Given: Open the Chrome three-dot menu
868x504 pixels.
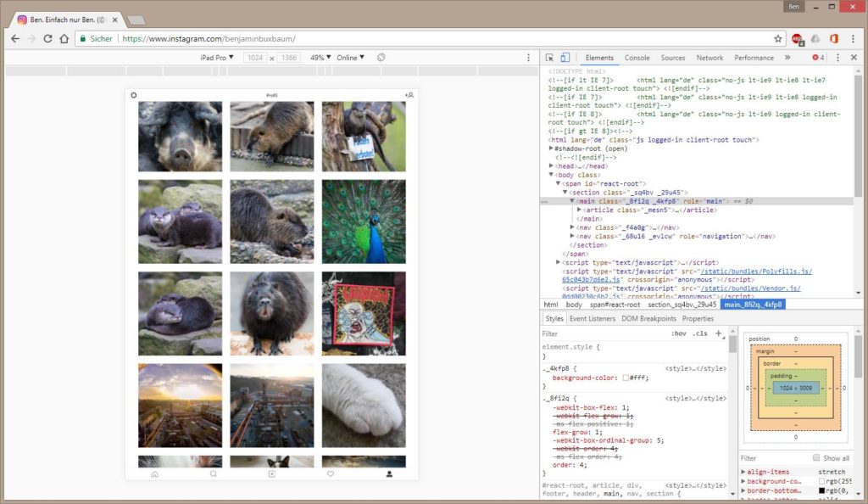Looking at the screenshot, I should pos(853,39).
